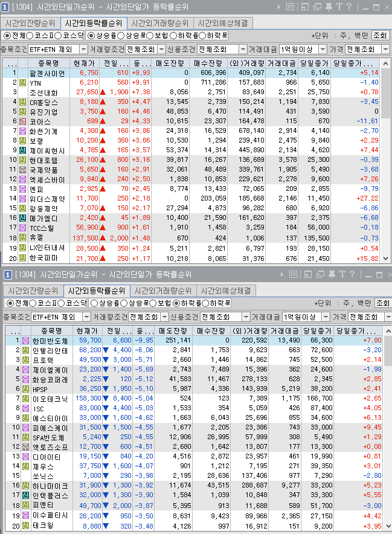Select the 코스닥 radio in the gainers window
This screenshot has width=392, height=534.
tap(58, 36)
